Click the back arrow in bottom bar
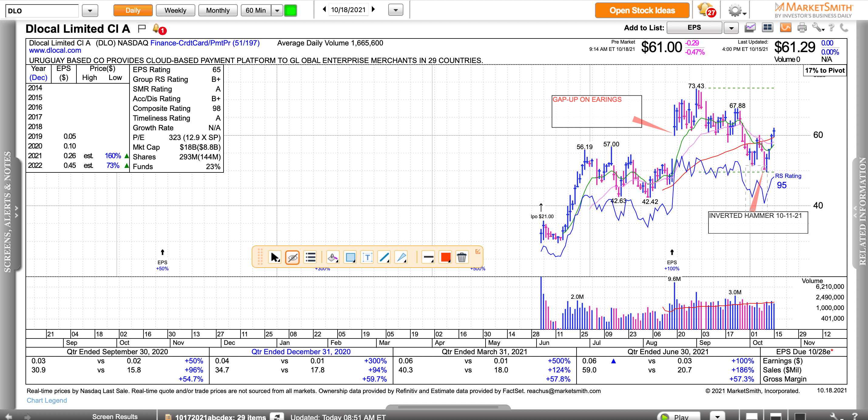The image size is (868, 420). pyautogui.click(x=9, y=416)
